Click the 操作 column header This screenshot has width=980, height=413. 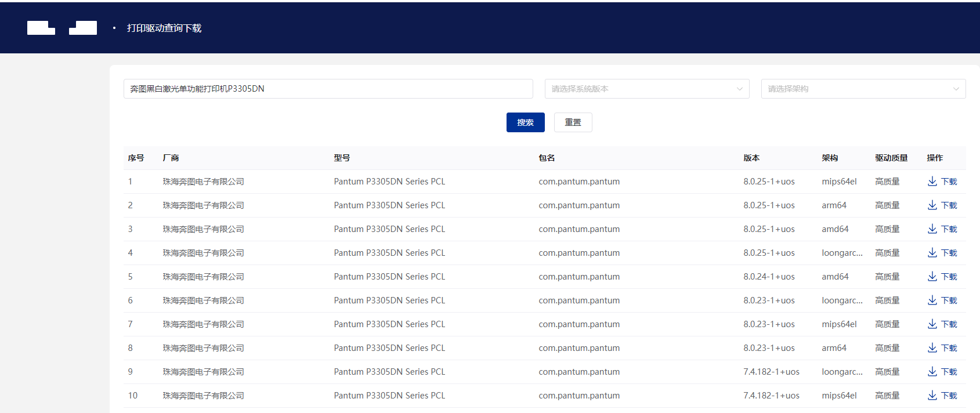tap(935, 158)
